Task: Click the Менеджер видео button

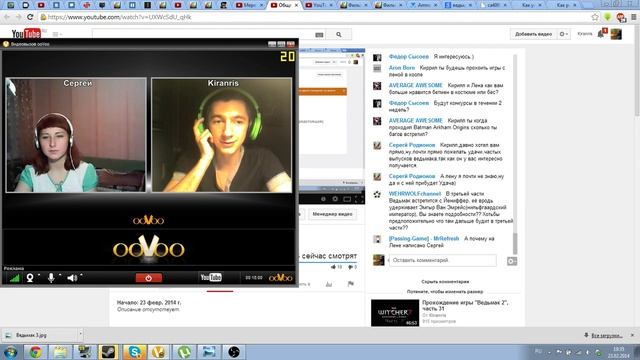Action: click(x=332, y=214)
